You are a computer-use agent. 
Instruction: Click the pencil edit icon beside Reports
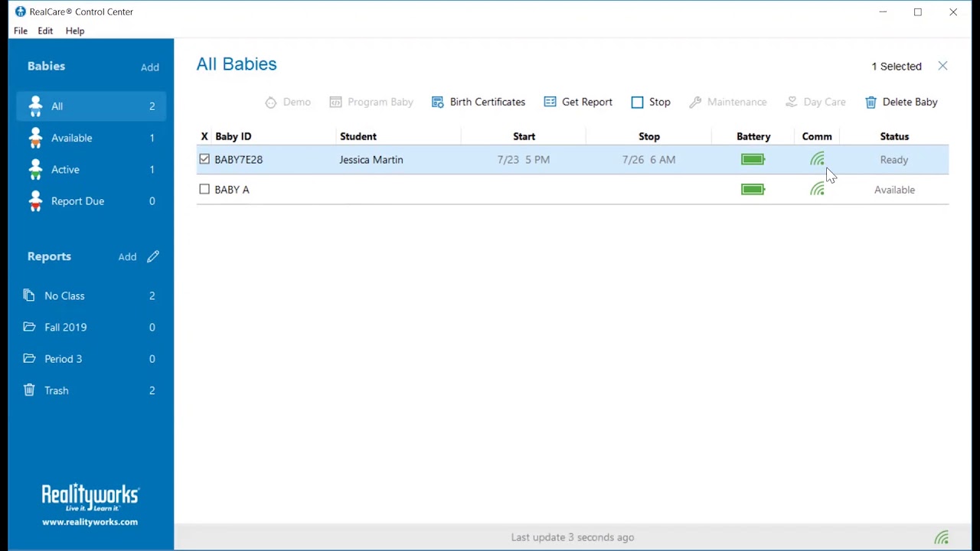(153, 256)
